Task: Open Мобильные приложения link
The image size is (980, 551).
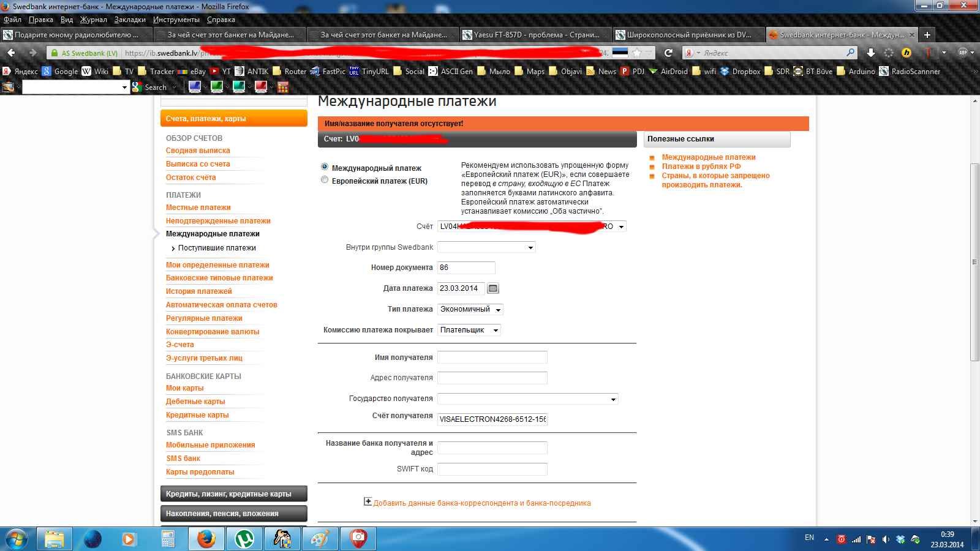Action: pyautogui.click(x=211, y=445)
